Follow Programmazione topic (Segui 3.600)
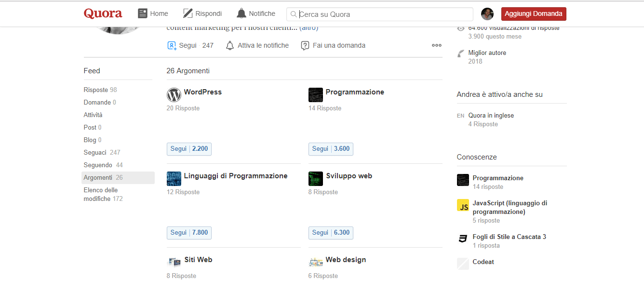The image size is (644, 305). 331,149
